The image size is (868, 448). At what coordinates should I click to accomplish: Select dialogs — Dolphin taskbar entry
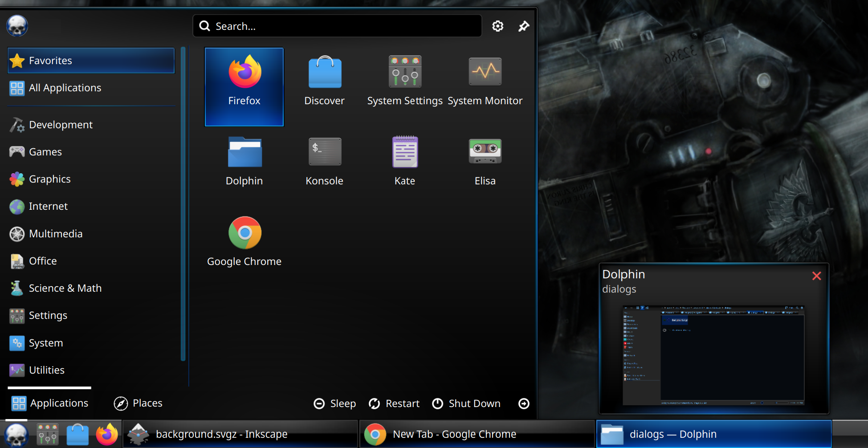[714, 434]
